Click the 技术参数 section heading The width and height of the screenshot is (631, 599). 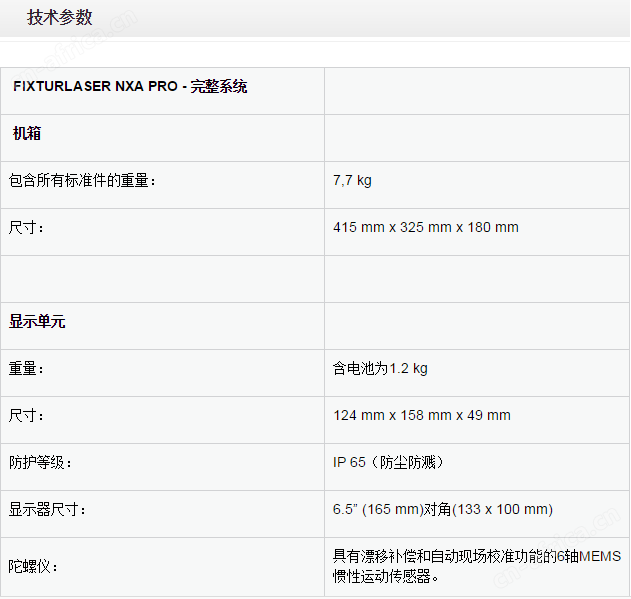click(60, 18)
